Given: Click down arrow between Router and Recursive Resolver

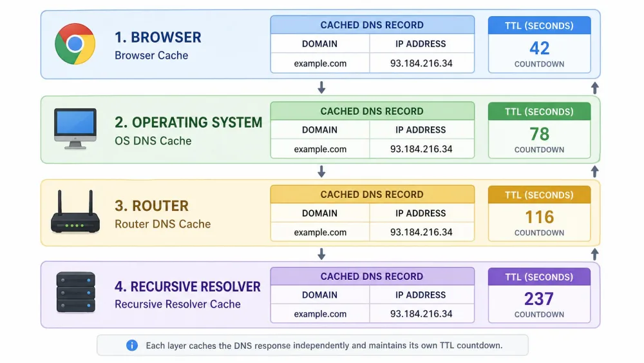Looking at the screenshot, I should pyautogui.click(x=321, y=253).
